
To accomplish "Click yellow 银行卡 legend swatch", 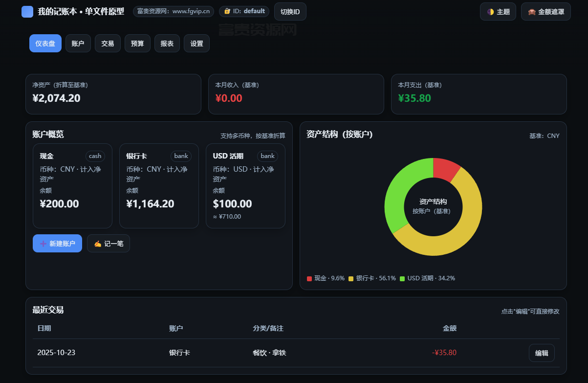I will pos(351,278).
